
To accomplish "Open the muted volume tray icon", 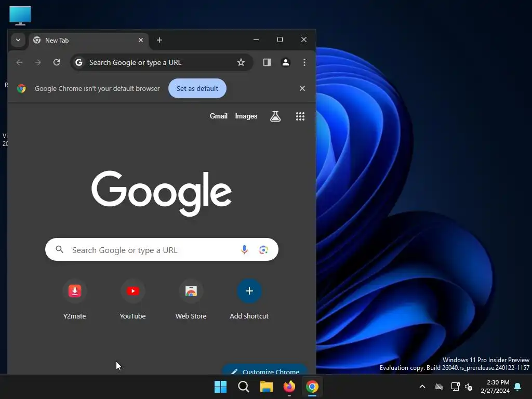I will (469, 387).
